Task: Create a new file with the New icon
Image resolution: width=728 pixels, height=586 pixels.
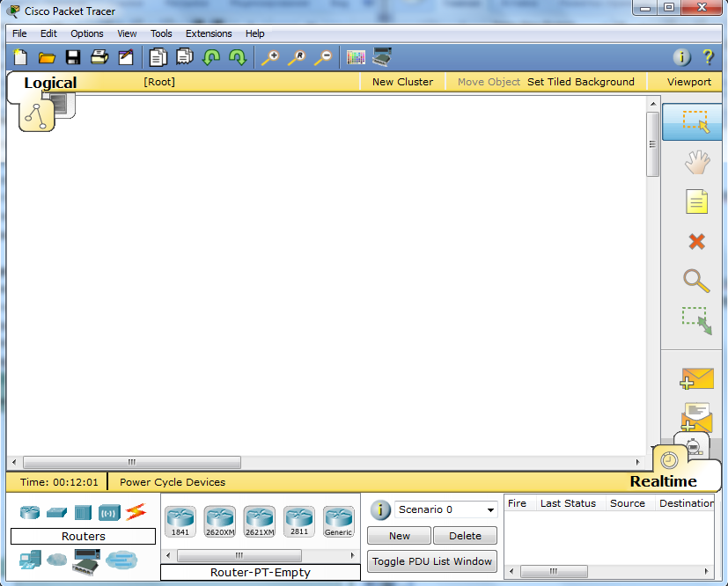Action: [20, 57]
